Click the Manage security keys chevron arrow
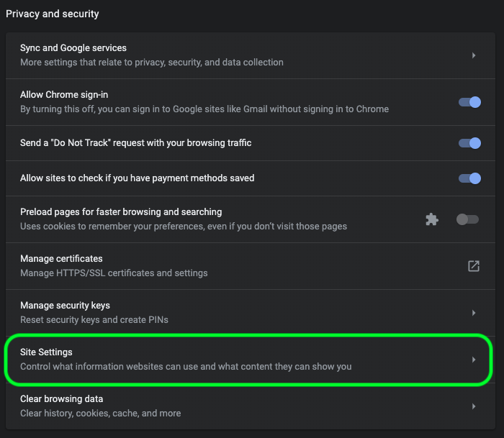This screenshot has width=504, height=438. pos(473,313)
